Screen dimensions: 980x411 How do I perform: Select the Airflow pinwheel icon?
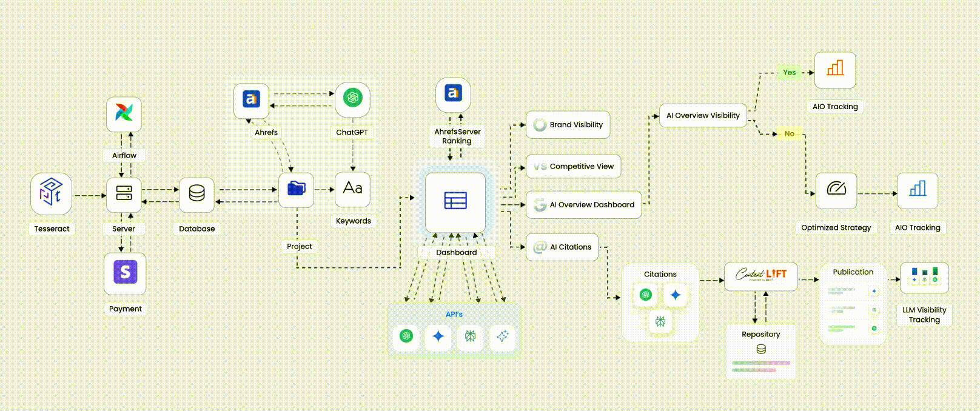click(124, 114)
